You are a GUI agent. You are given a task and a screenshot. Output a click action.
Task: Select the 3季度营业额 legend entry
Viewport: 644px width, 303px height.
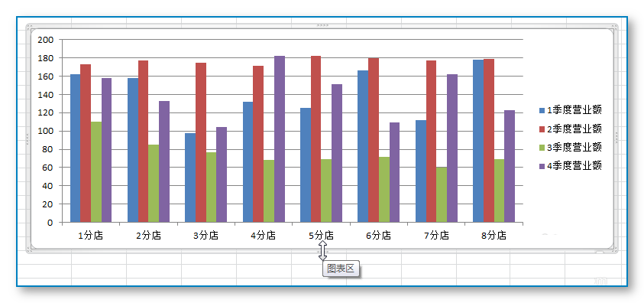pyautogui.click(x=571, y=147)
